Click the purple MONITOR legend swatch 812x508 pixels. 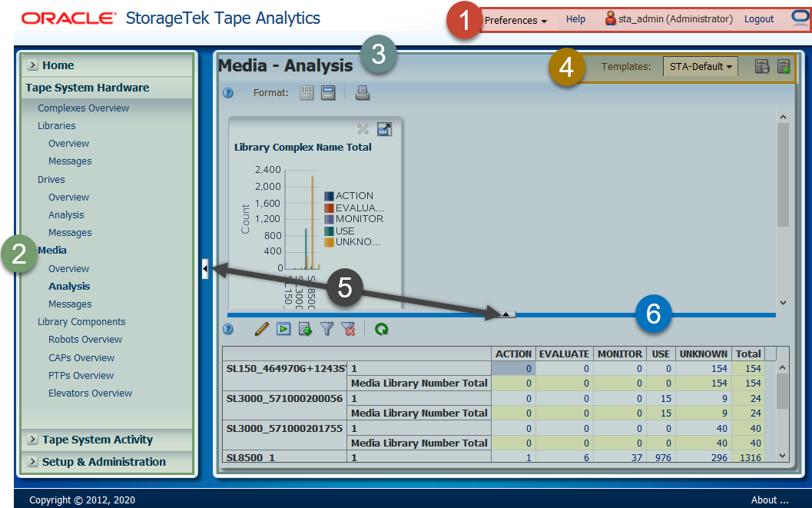point(329,219)
